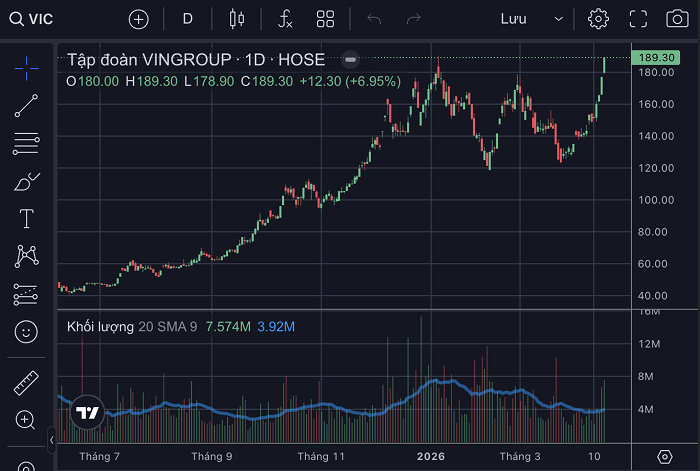Select the crosshair cursor tool
Image resolution: width=700 pixels, height=471 pixels.
point(26,66)
